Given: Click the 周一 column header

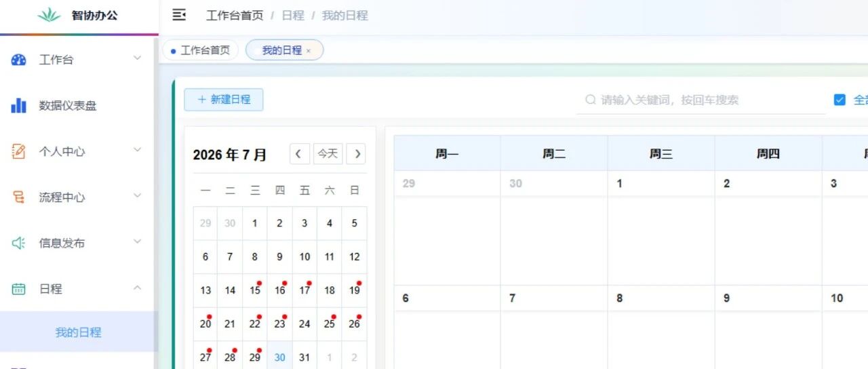Looking at the screenshot, I should click(447, 154).
